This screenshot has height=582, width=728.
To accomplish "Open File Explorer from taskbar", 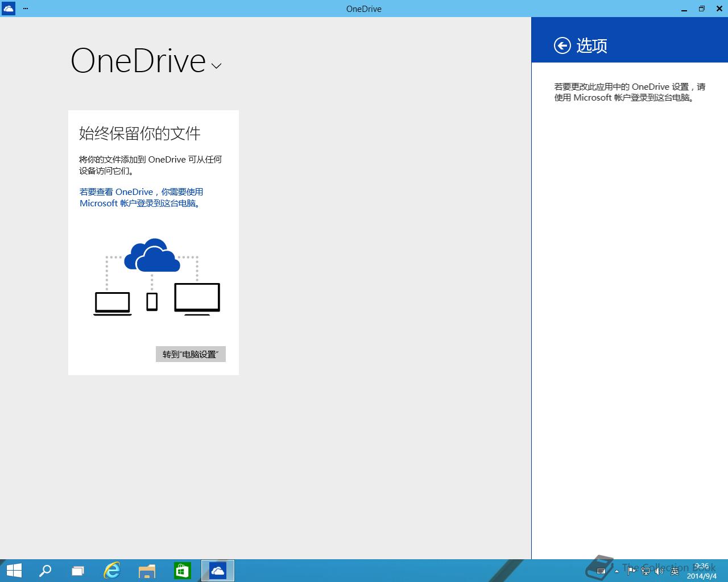I will point(147,571).
